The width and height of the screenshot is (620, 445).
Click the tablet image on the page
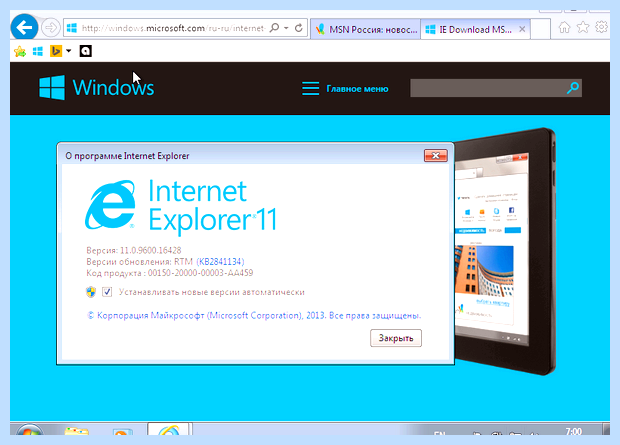[x=505, y=252]
